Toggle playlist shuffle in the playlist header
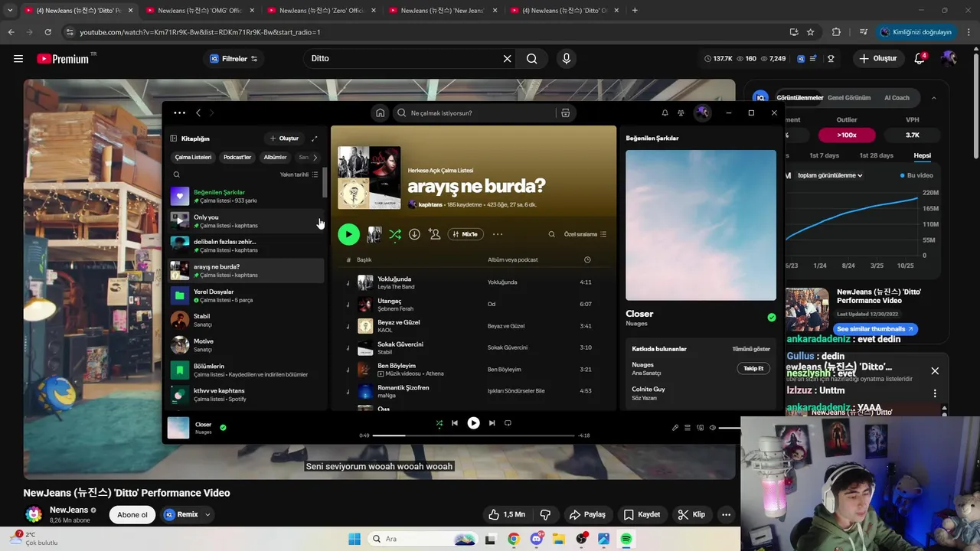 coord(395,234)
